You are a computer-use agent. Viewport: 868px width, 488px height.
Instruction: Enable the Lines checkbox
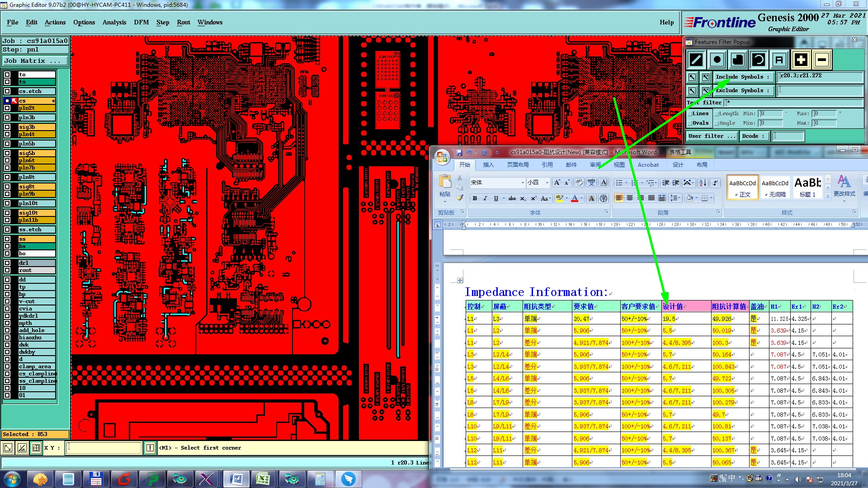pyautogui.click(x=690, y=114)
